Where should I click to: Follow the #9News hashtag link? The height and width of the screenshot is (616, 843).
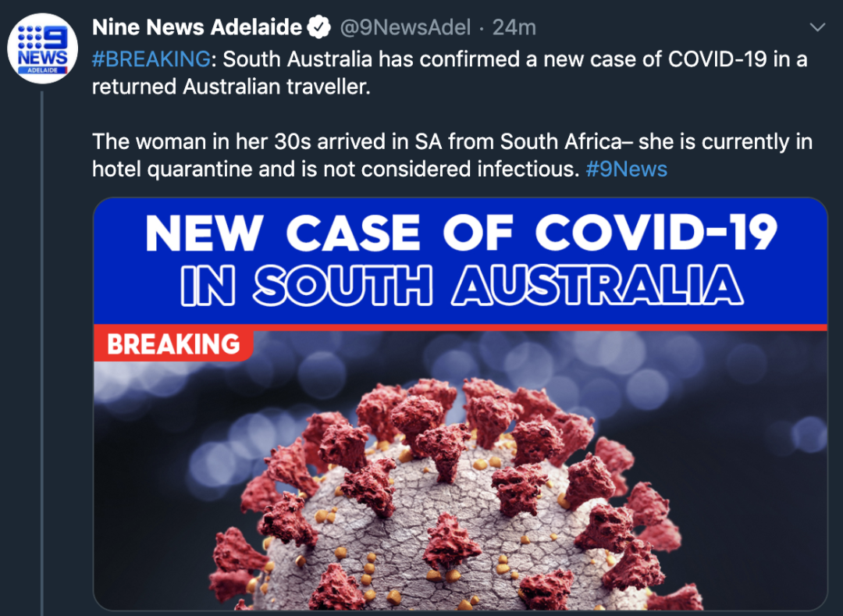click(x=626, y=169)
